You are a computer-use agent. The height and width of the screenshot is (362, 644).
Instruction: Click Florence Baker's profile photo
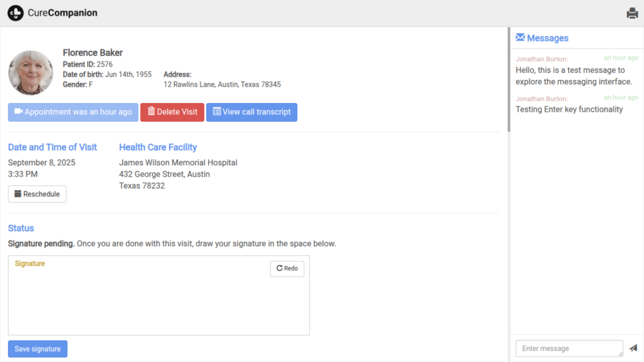click(x=31, y=73)
